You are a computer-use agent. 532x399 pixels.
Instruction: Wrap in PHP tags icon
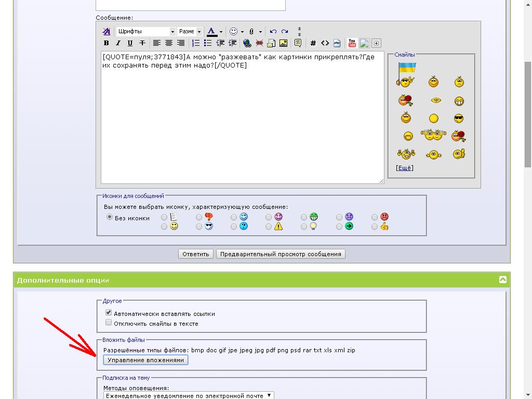(337, 43)
